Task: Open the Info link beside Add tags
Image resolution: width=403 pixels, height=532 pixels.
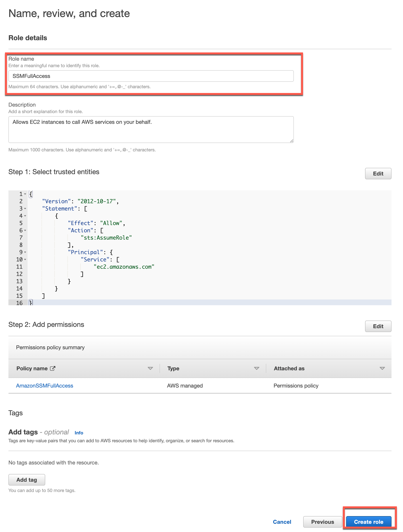Action: point(79,433)
